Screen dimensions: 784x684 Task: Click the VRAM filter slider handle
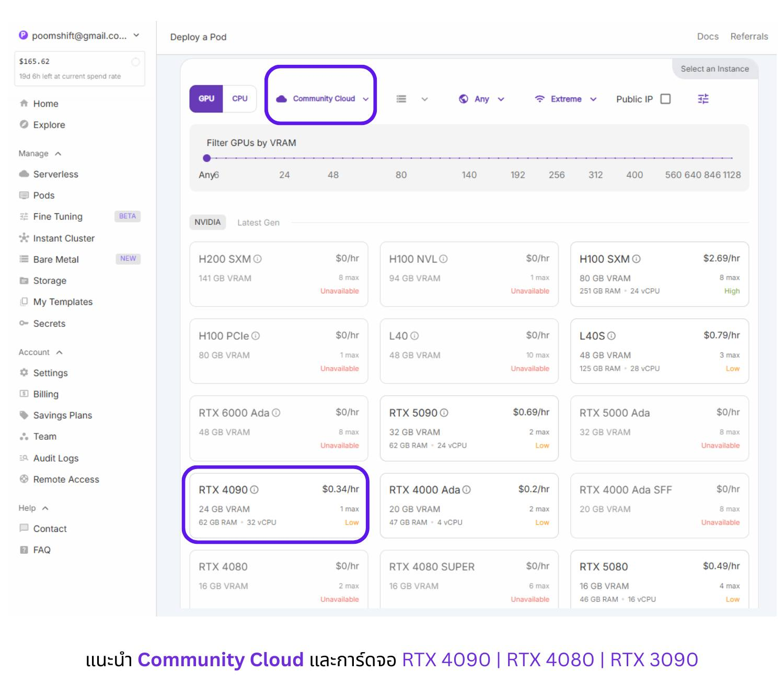(207, 158)
